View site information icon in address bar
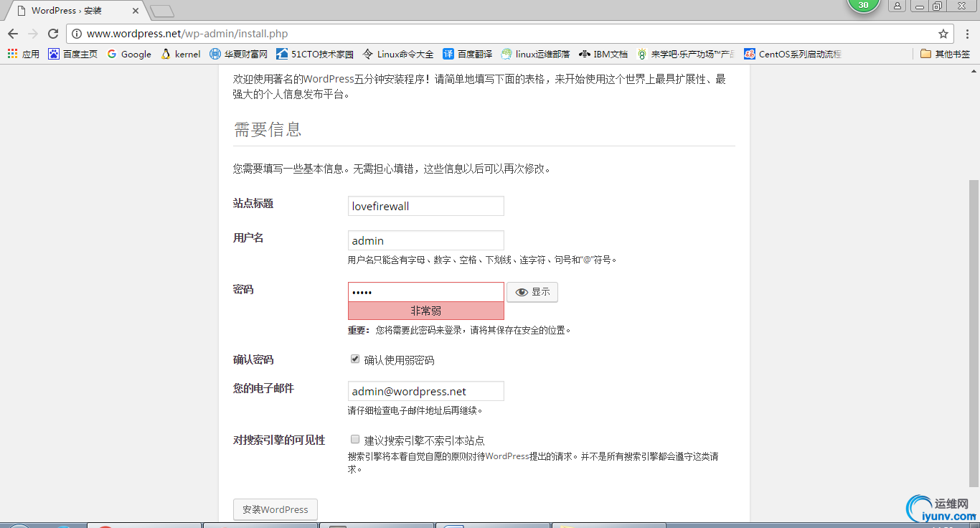Screen dimensions: 980x528 77,34
